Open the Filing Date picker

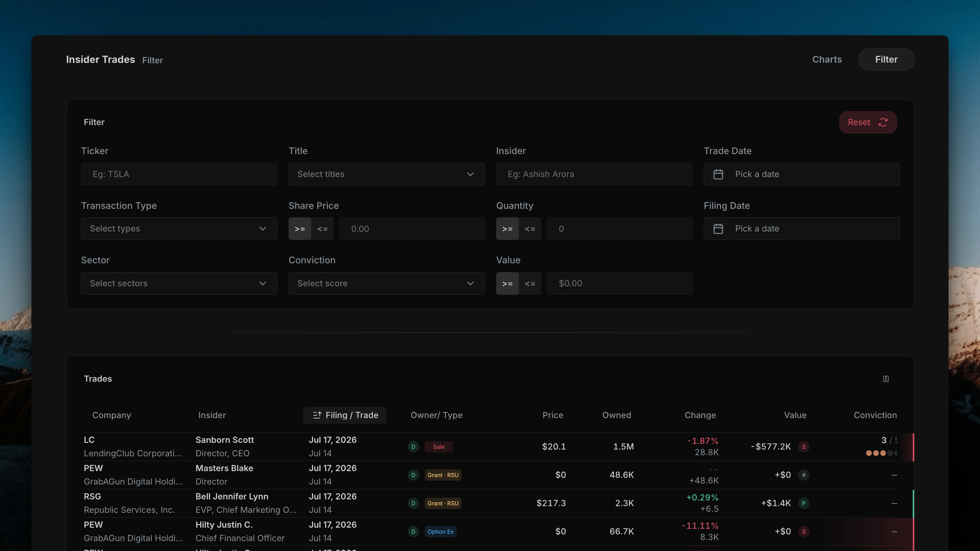click(801, 229)
